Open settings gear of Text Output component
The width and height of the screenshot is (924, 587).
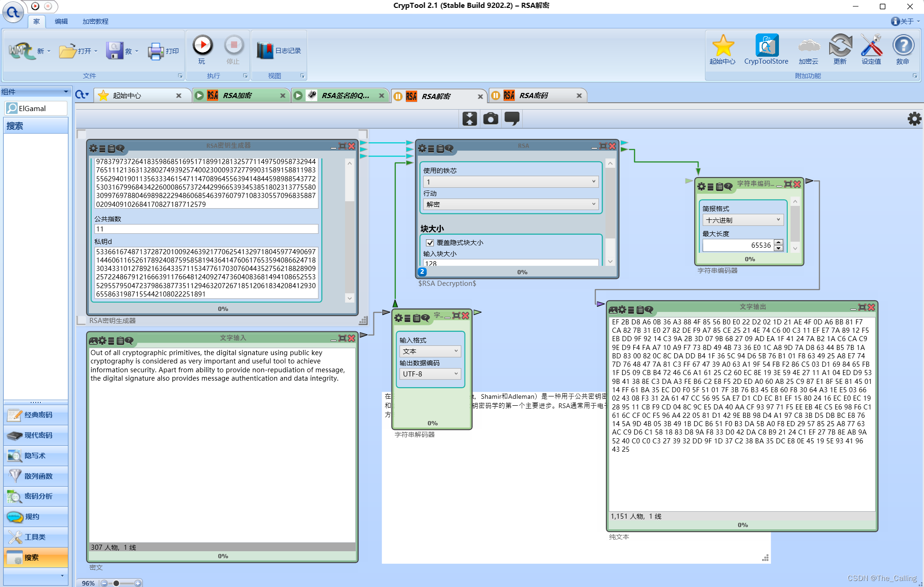(622, 310)
